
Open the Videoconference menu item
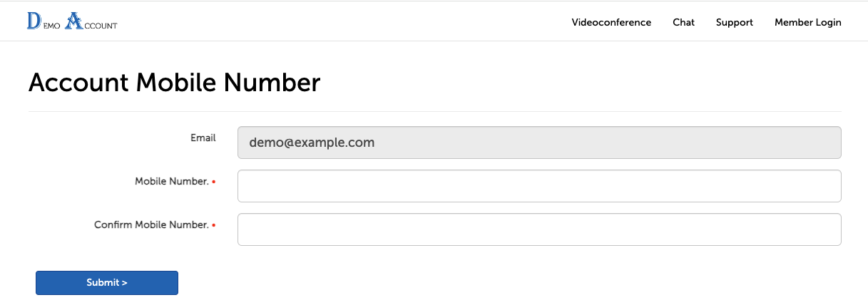coord(611,22)
